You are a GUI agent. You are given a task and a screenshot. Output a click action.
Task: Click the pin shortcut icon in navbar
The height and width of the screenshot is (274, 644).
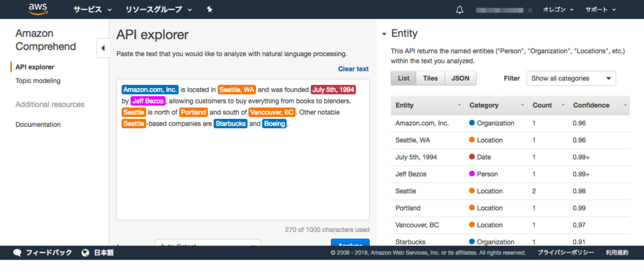tap(209, 9)
